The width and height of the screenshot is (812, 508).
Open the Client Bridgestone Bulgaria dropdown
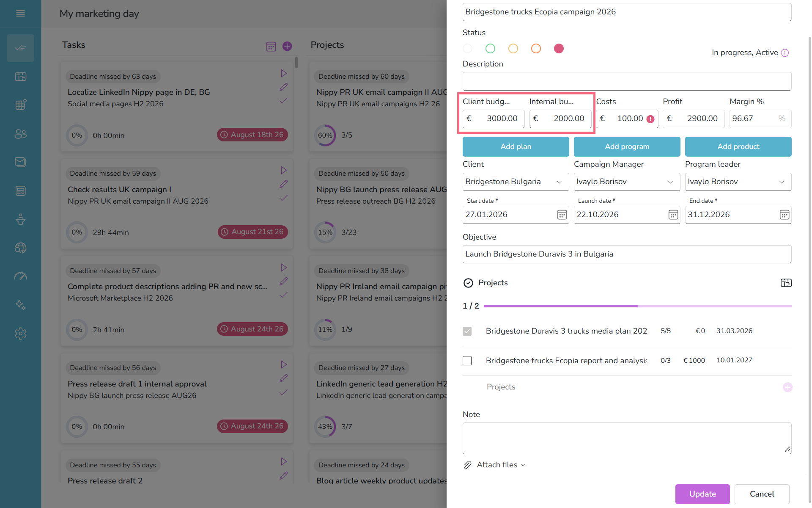516,182
